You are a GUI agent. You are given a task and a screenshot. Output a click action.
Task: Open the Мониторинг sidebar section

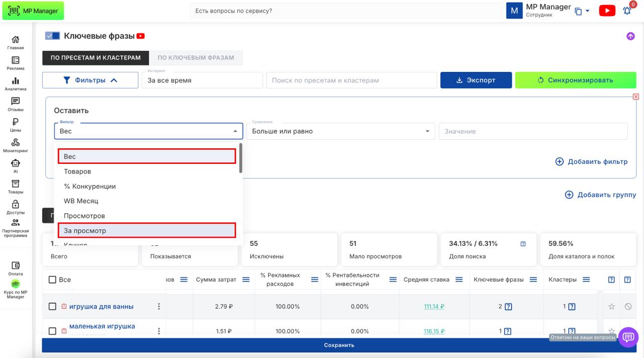(15, 145)
